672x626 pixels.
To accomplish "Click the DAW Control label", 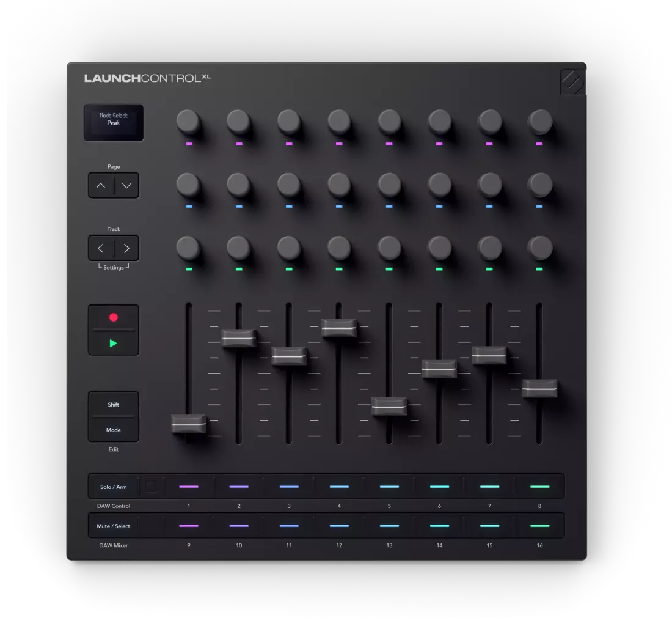I will (x=114, y=506).
